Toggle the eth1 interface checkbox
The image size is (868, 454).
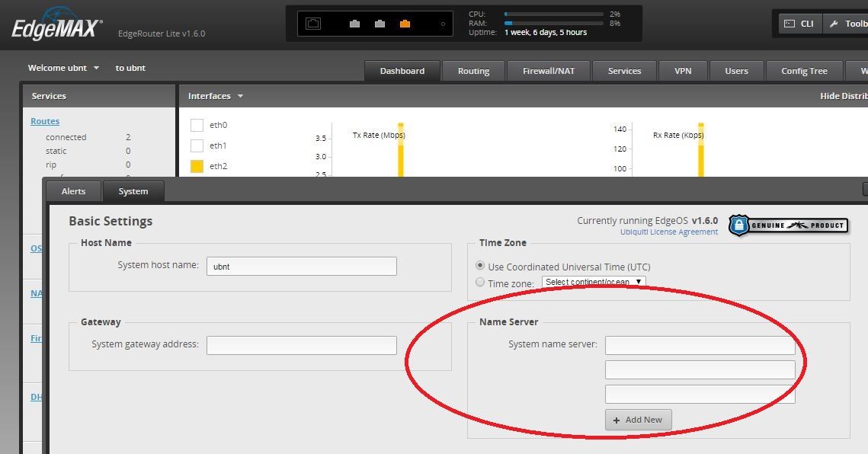tap(197, 145)
